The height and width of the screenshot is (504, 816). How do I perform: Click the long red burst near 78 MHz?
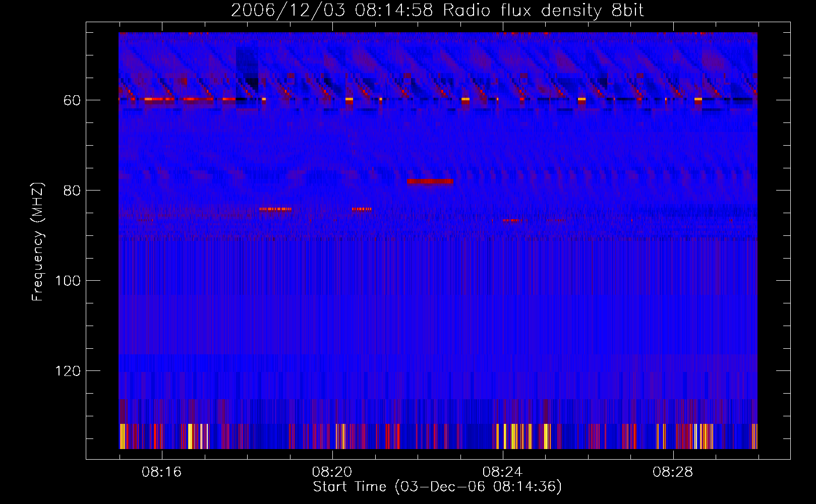click(430, 181)
